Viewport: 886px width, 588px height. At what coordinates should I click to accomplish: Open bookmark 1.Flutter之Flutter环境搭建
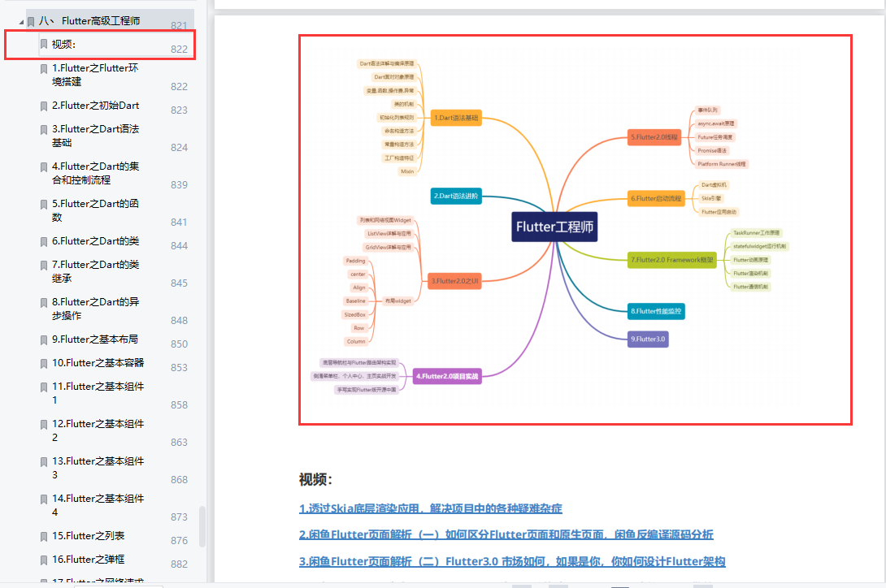pyautogui.click(x=95, y=75)
